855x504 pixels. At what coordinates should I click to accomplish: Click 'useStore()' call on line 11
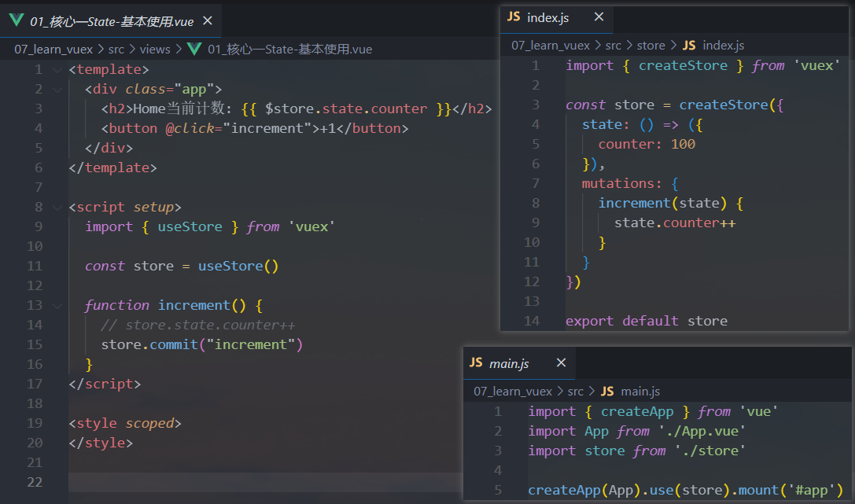click(x=238, y=266)
